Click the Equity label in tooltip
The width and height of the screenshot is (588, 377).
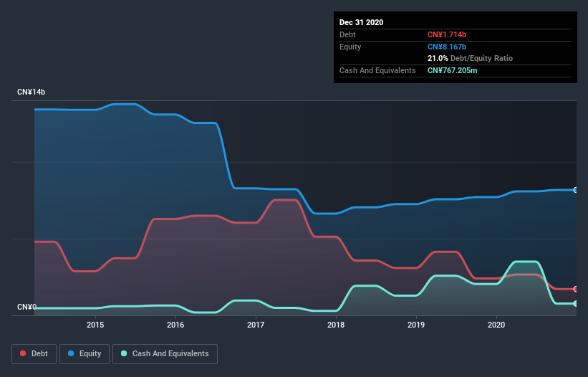pos(350,47)
